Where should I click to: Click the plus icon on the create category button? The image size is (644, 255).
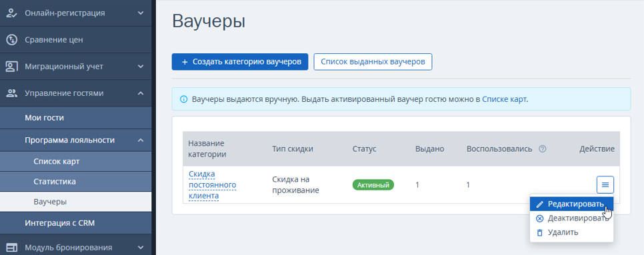pyautogui.click(x=185, y=62)
